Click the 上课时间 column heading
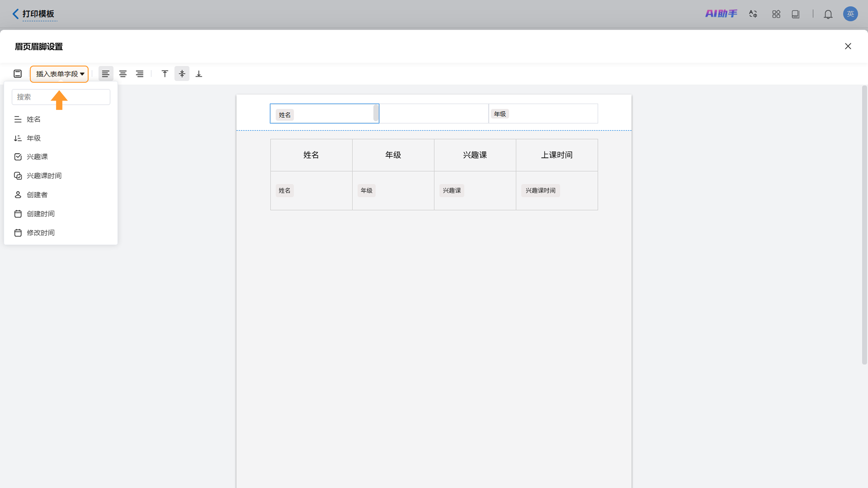 coord(557,155)
